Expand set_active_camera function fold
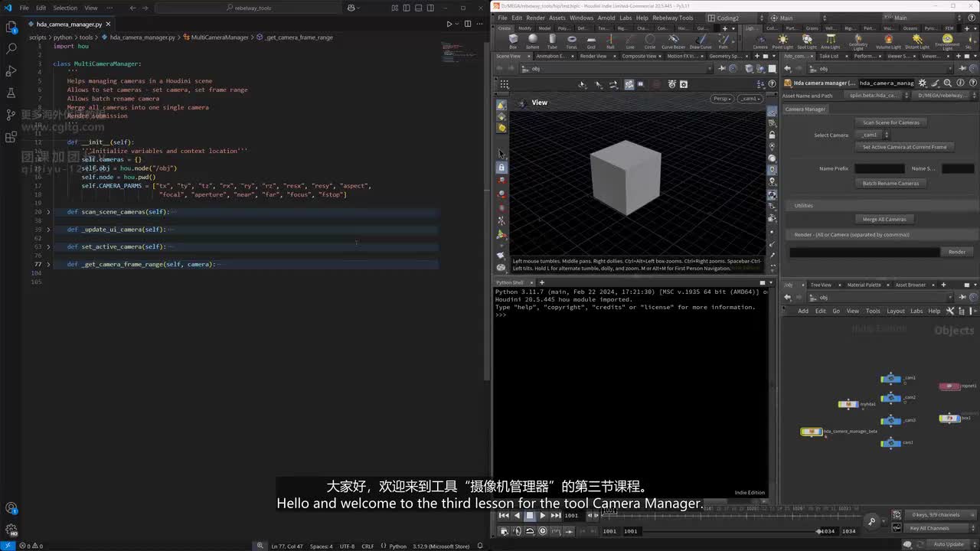Viewport: 980px width, 551px height. pyautogui.click(x=48, y=247)
